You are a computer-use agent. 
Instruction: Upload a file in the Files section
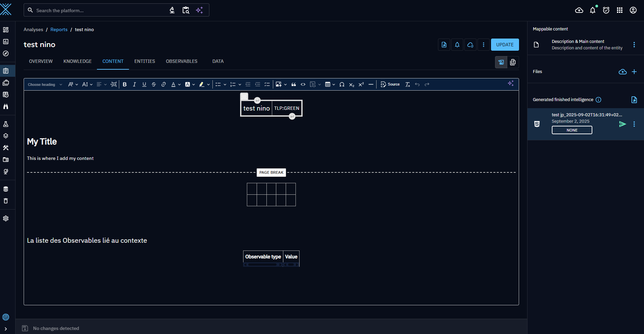[x=622, y=72]
